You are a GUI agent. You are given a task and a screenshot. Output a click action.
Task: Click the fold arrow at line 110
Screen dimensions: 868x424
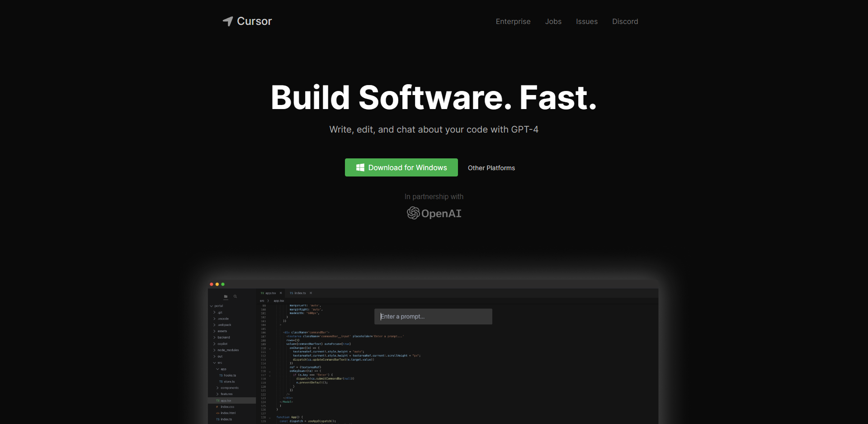[270, 348]
